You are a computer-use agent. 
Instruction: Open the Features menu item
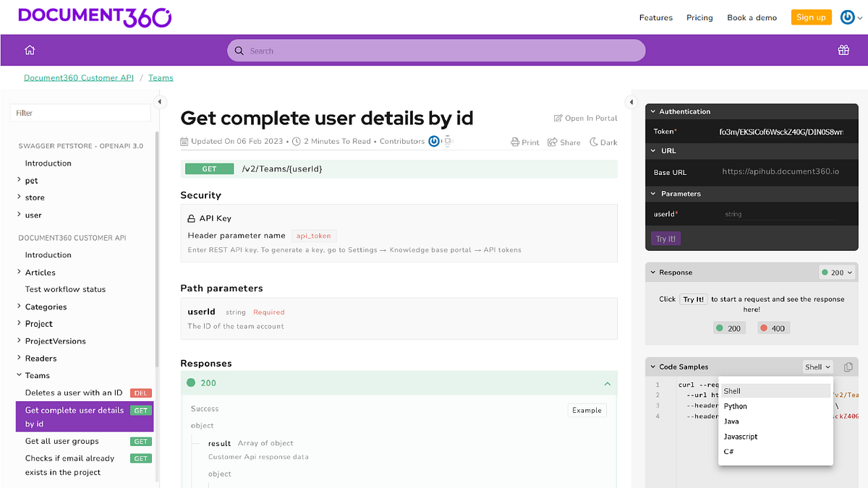(655, 17)
